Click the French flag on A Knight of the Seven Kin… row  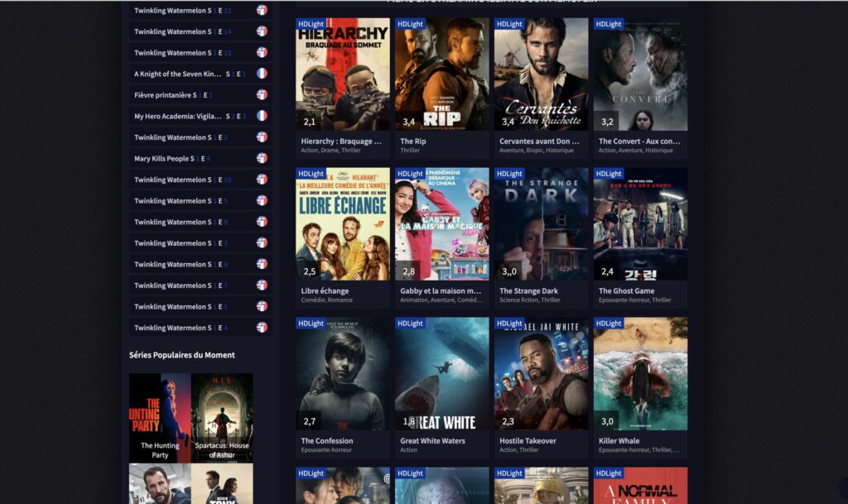point(262,73)
